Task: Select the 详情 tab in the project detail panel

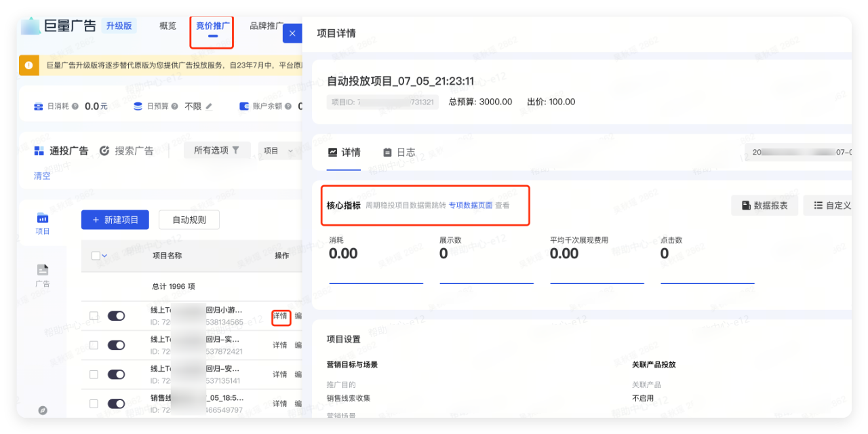Action: click(344, 153)
